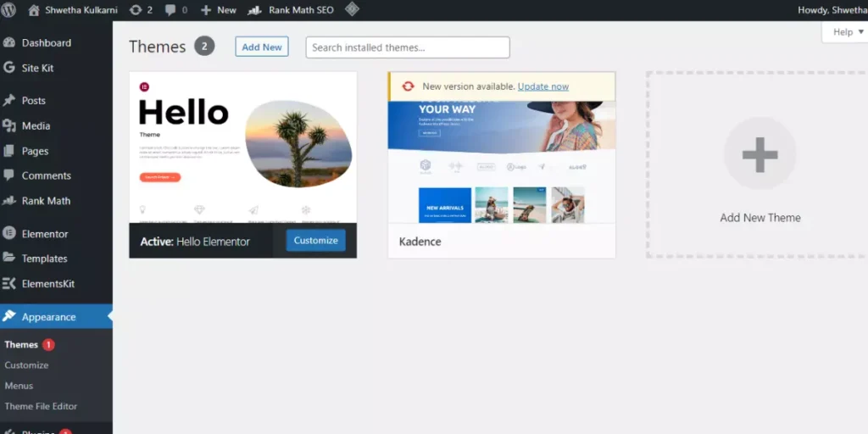Open the Howdy, Shwetha account menu
This screenshot has width=868, height=434.
click(x=832, y=10)
